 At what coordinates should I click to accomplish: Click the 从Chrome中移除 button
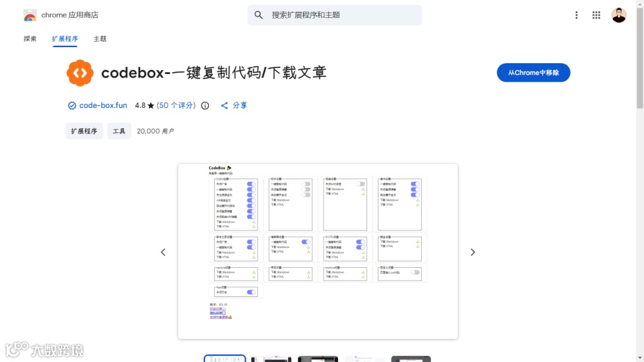(x=533, y=73)
